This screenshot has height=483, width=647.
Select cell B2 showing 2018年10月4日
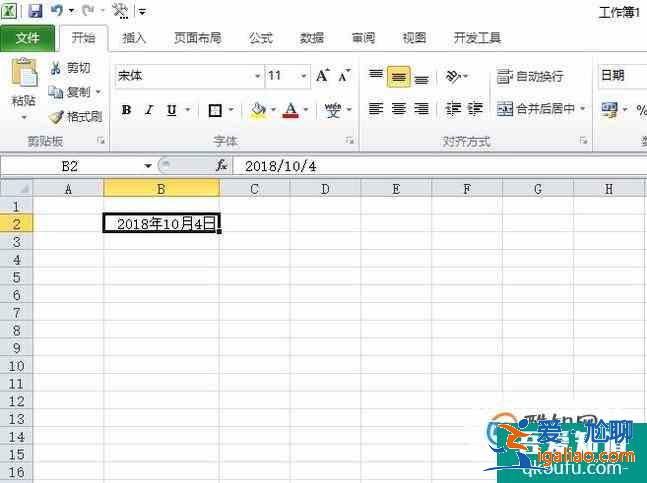click(x=161, y=224)
